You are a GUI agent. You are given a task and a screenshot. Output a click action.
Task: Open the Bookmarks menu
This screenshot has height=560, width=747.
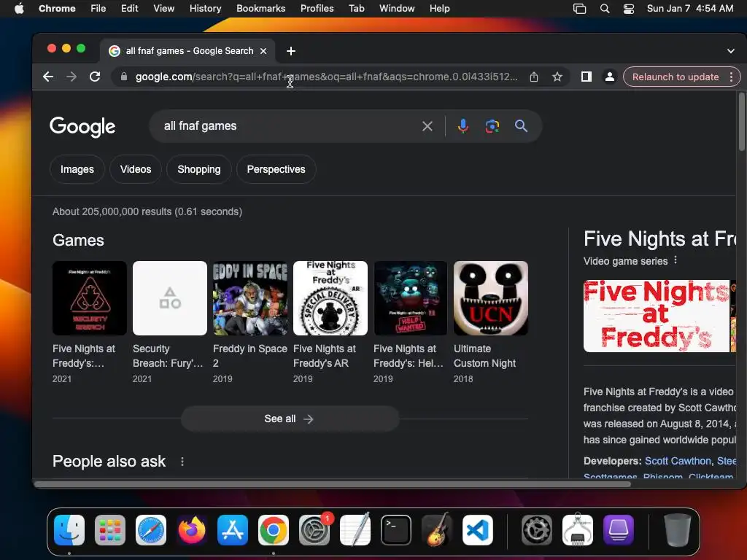click(x=260, y=9)
